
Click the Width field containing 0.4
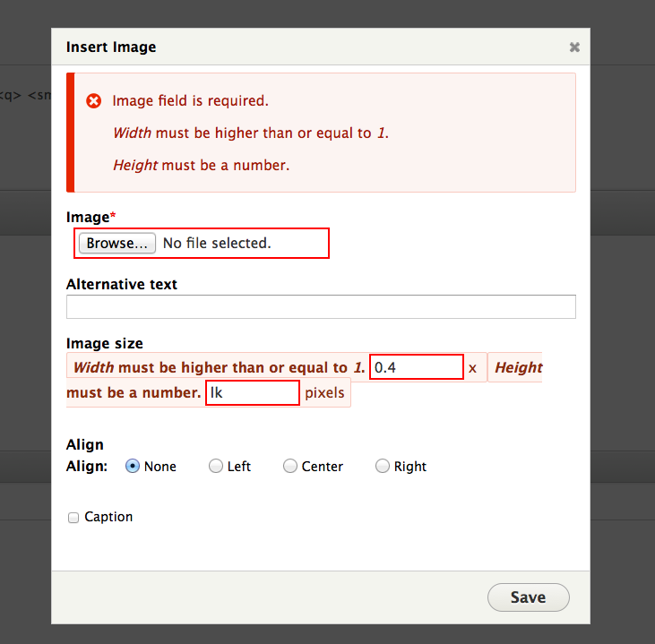coord(417,367)
